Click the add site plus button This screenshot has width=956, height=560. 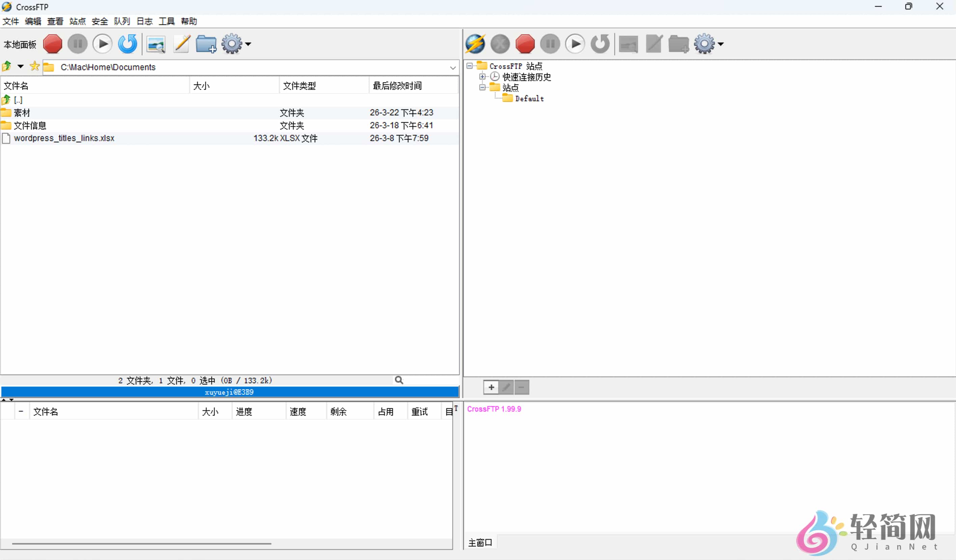coord(490,387)
